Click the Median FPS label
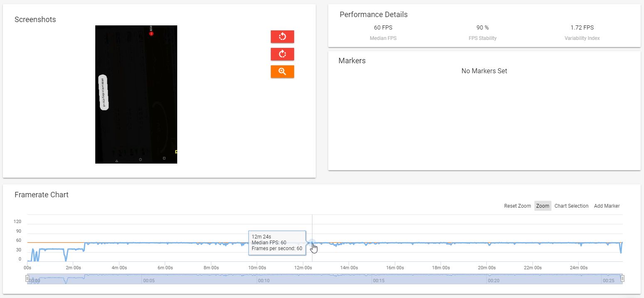 tap(383, 38)
